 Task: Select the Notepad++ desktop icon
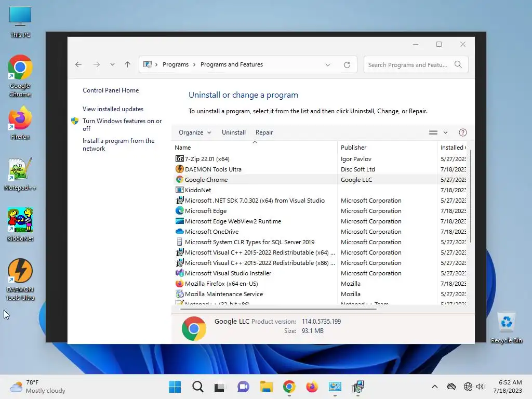pyautogui.click(x=20, y=175)
